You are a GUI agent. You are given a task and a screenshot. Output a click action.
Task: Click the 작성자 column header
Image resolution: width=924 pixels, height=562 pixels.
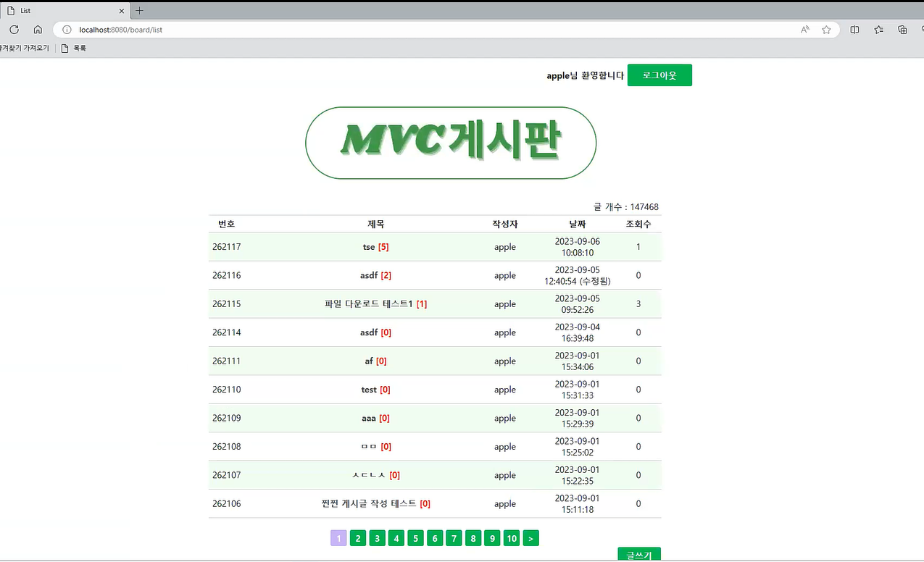[x=505, y=224]
